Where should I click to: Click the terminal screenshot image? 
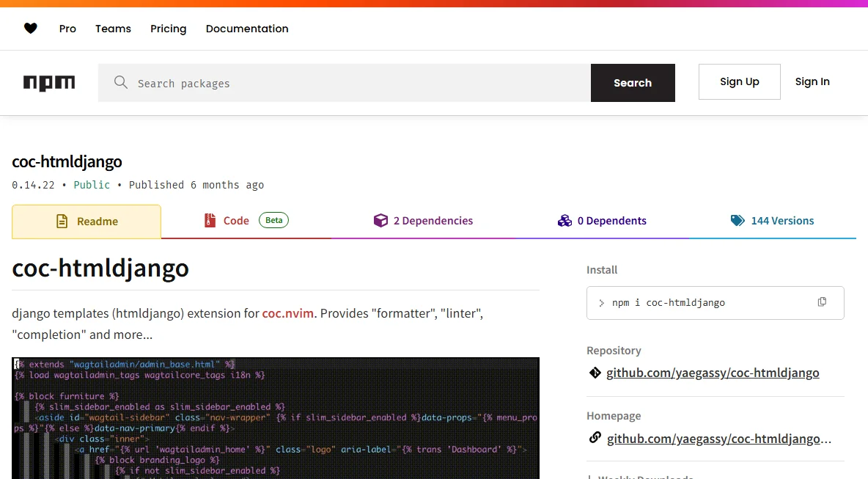pos(276,418)
